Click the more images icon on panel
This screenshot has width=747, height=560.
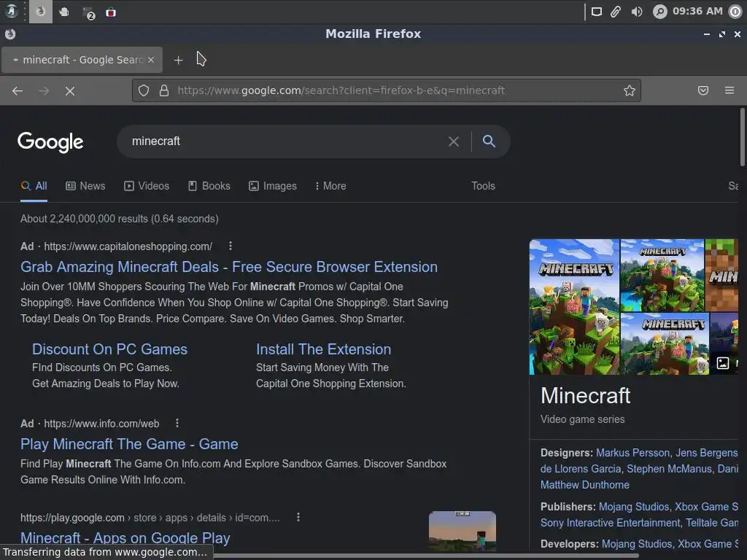pyautogui.click(x=723, y=363)
